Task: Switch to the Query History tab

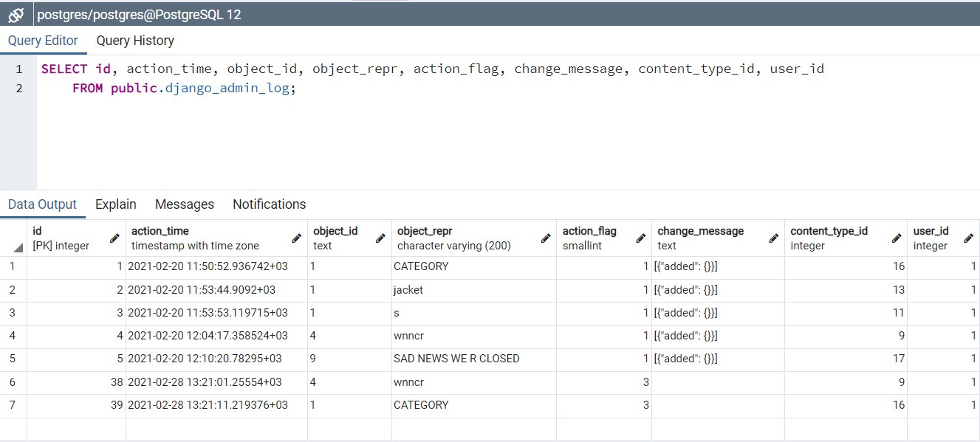Action: pos(135,41)
